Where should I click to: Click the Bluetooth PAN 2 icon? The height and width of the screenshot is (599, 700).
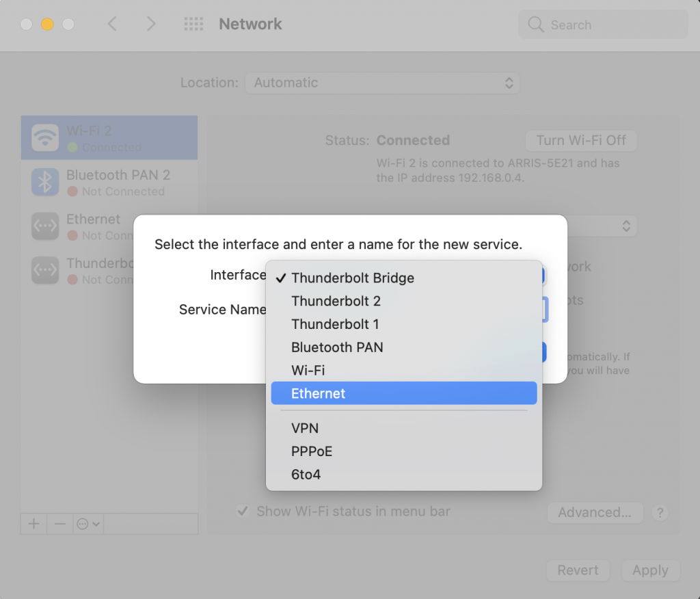45,182
